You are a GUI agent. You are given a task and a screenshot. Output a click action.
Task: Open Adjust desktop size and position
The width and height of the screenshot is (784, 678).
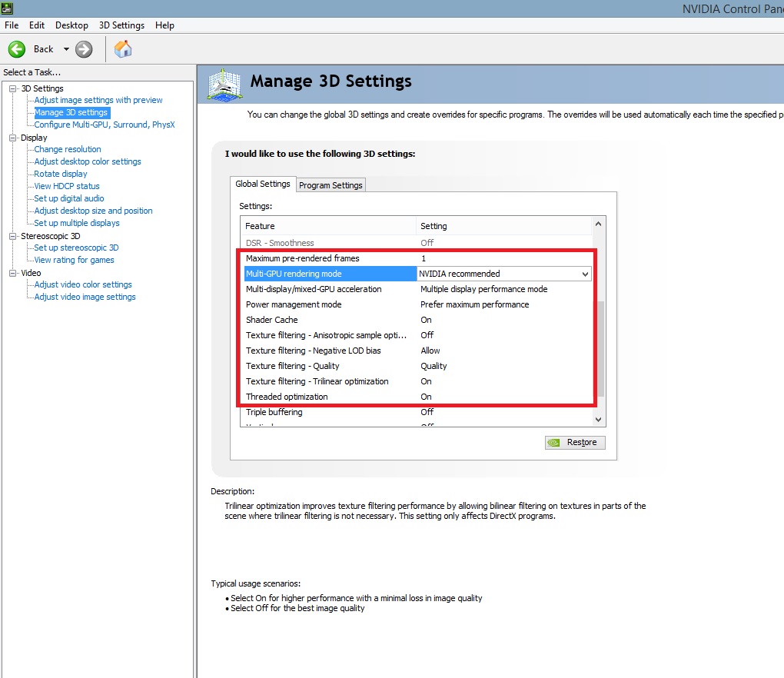(93, 211)
